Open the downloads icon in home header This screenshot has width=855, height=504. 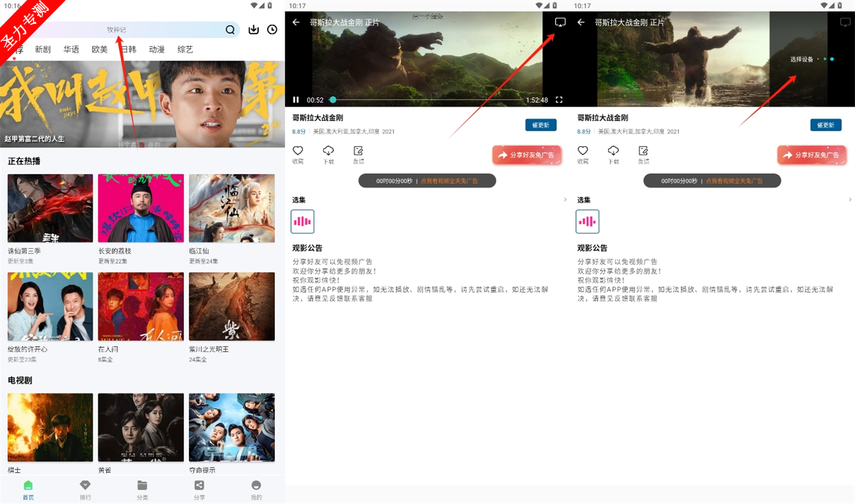[x=253, y=30]
